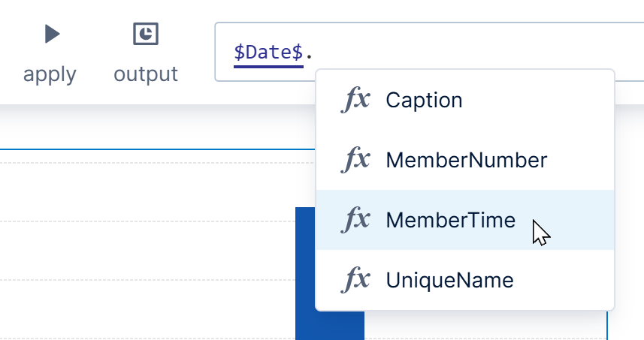Select UniqueName in the suggestion popup
The height and width of the screenshot is (340, 644).
tap(449, 280)
